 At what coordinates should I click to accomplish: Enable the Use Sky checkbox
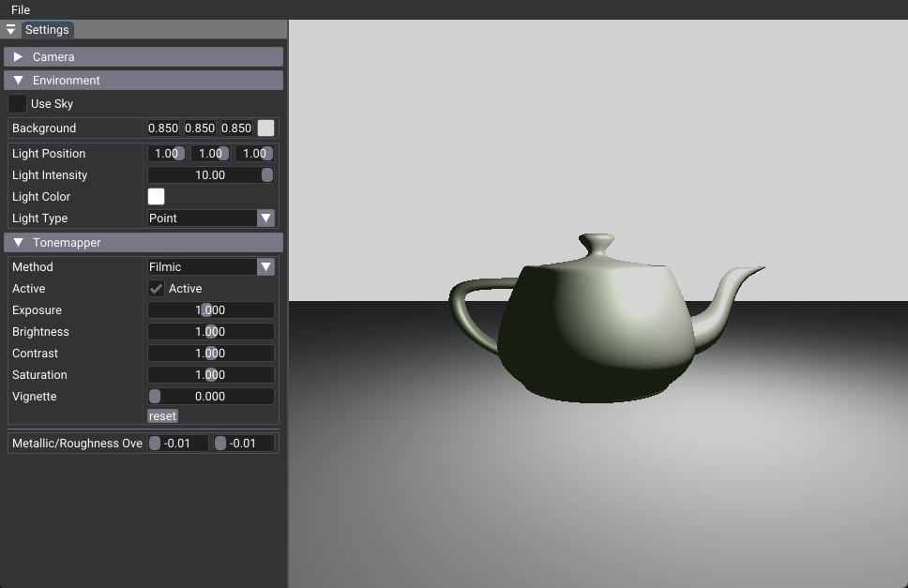(18, 104)
